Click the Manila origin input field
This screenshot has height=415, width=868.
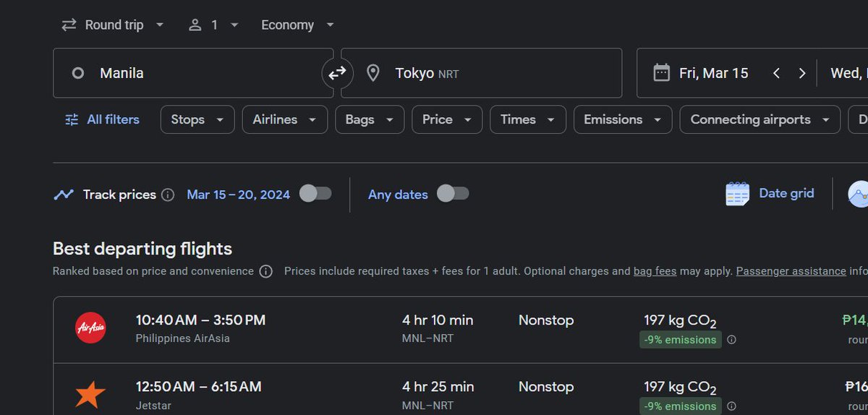click(x=193, y=73)
